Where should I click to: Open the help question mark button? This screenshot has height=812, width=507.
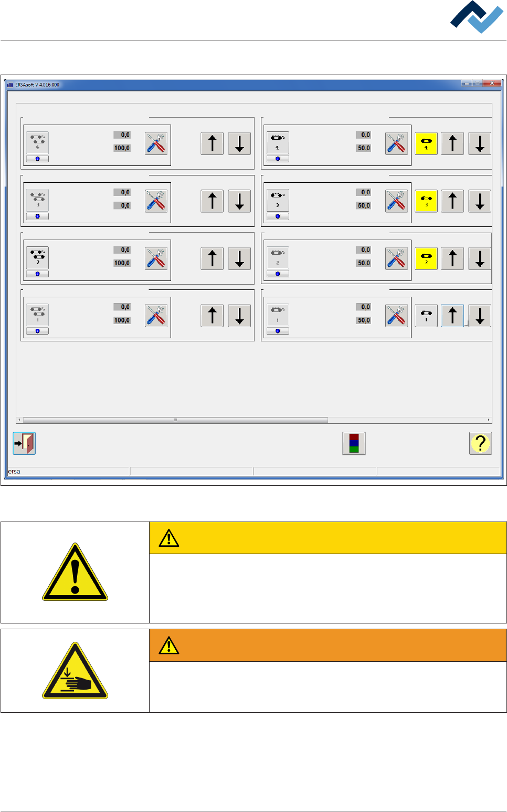480,443
